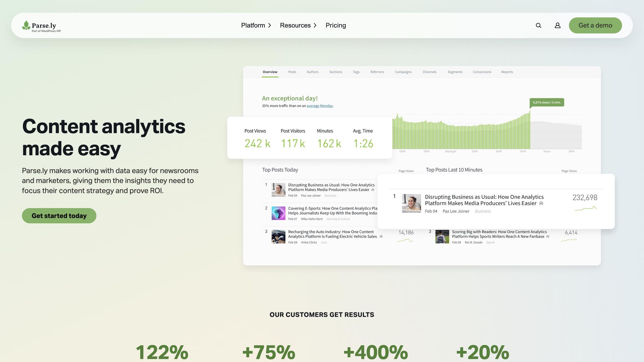Click the home icon on the Electric Vehicle Sales post
The height and width of the screenshot is (362, 644).
(381, 236)
